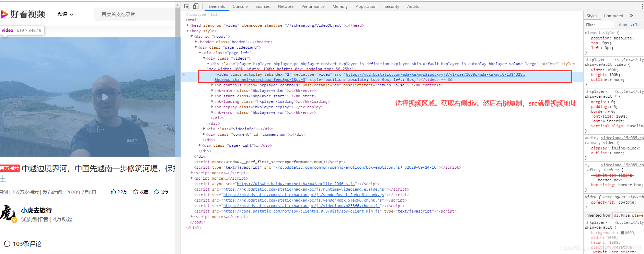644x254 pixels.
Task: Open the vendorMobx.5fec96.chunk.js link
Action: click(x=302, y=200)
